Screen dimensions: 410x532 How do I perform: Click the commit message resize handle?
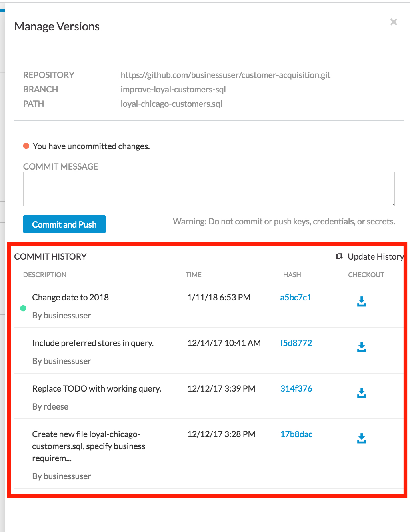(392, 204)
